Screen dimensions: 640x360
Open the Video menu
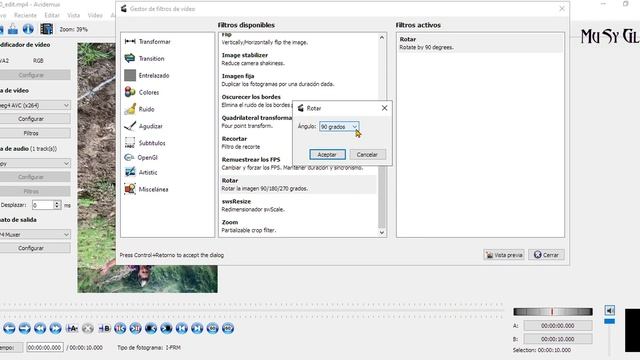pyautogui.click(x=95, y=15)
